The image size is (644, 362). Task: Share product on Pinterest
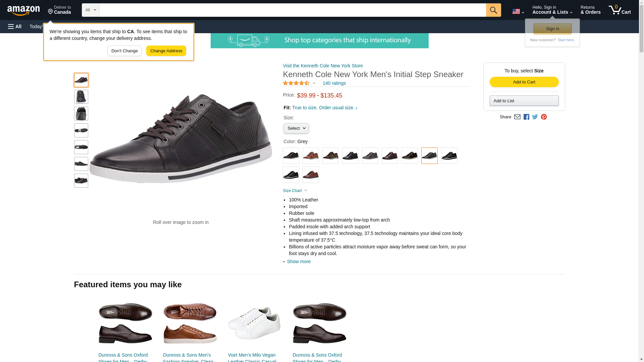pos(544,117)
